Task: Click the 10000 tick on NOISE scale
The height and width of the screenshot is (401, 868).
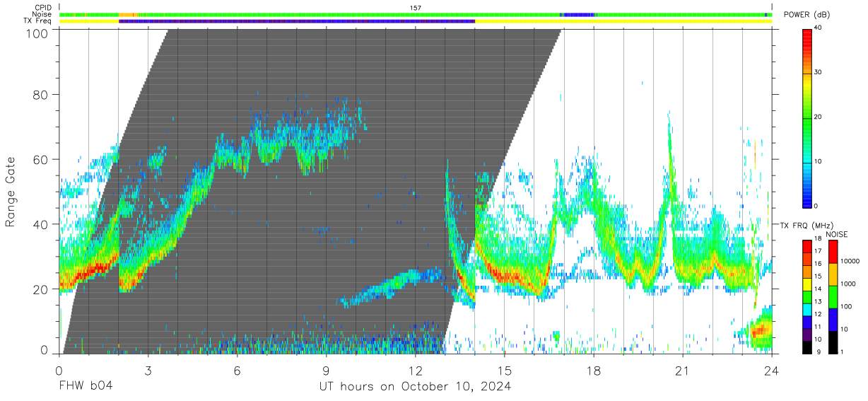Action: click(x=850, y=261)
